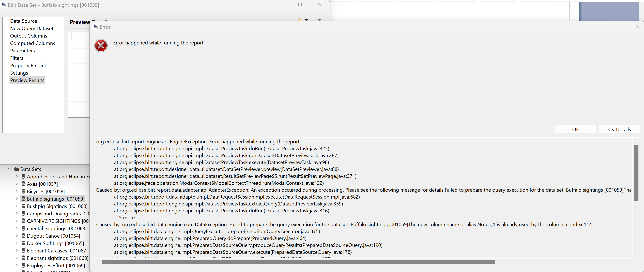Image resolution: width=644 pixels, height=272 pixels.
Task: Open the Computed Columns page
Action: [x=33, y=43]
